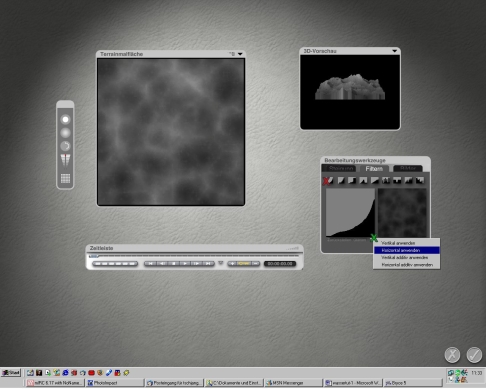Click the yellow key icon in Zeitleiste

(244, 263)
